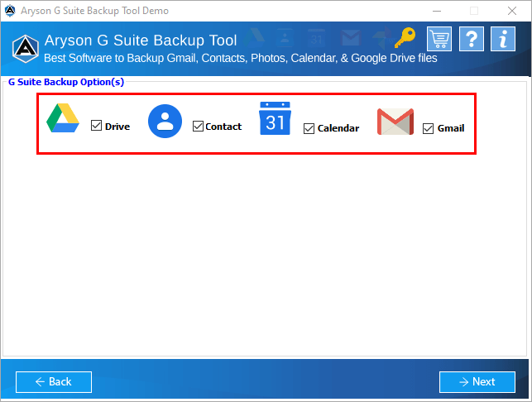Toggle the Gmail checkbox

[x=429, y=128]
